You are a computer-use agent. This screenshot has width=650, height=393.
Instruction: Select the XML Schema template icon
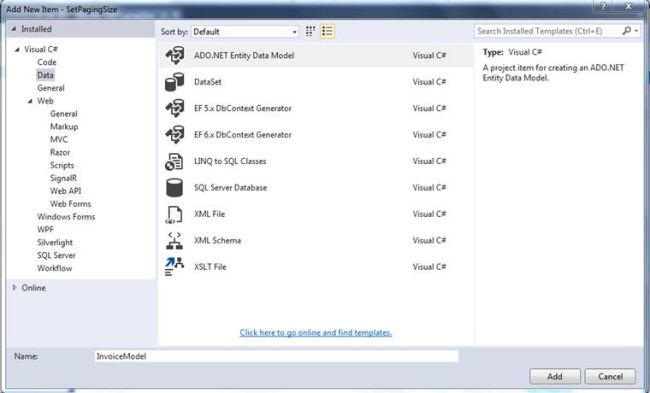point(175,240)
